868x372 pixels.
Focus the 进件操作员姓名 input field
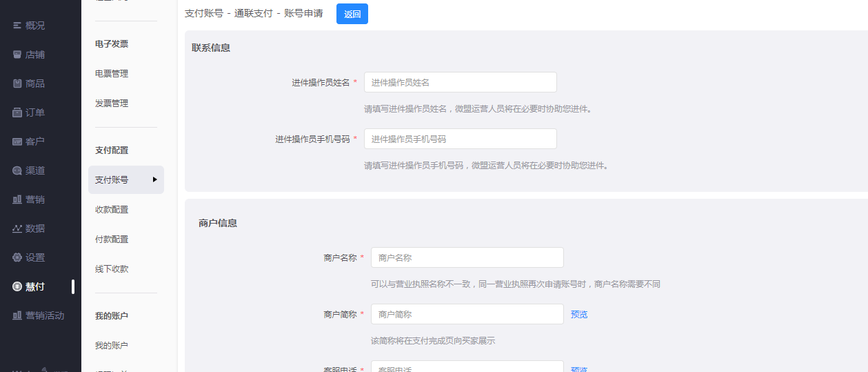pyautogui.click(x=460, y=82)
